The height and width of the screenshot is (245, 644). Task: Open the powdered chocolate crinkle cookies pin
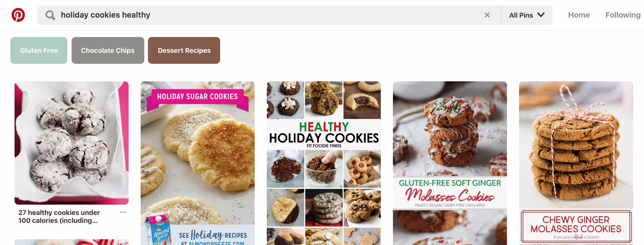71,143
